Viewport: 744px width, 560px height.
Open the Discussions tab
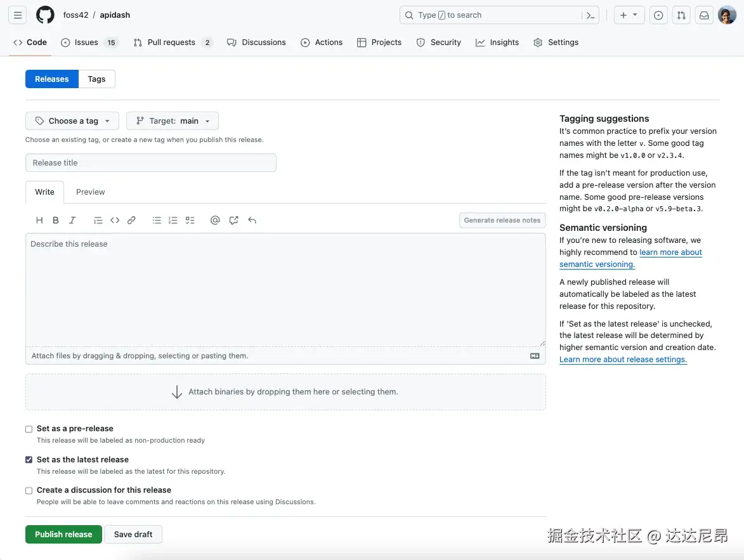click(x=256, y=42)
